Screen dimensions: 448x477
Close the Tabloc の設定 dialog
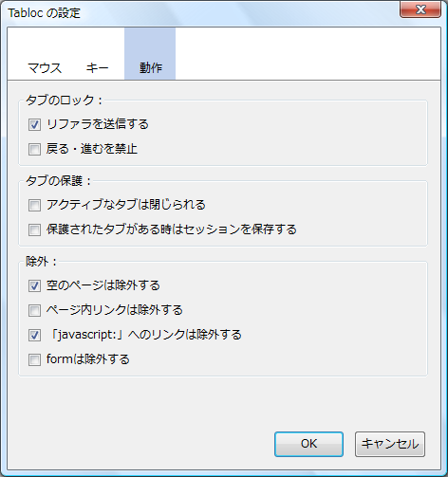[x=420, y=9]
